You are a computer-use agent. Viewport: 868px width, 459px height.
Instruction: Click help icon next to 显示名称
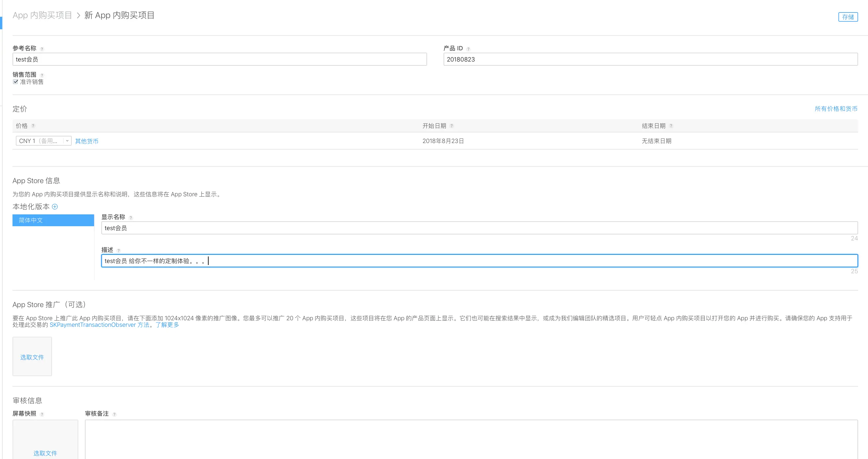pos(131,218)
